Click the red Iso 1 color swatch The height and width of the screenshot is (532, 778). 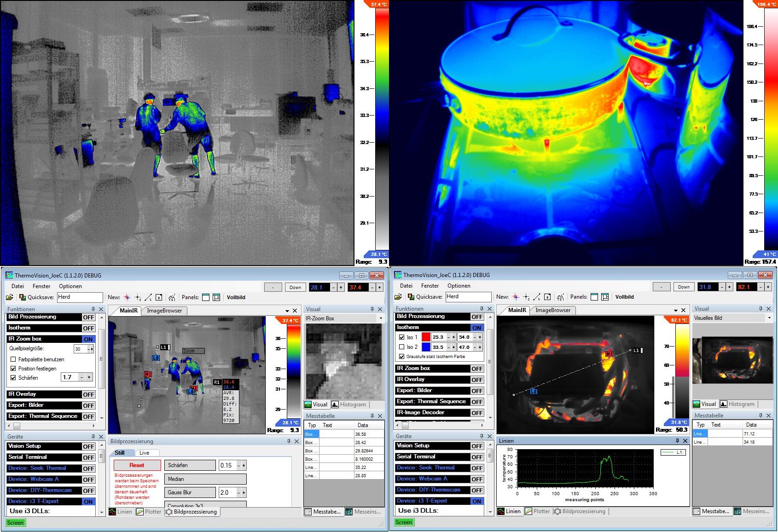pyautogui.click(x=426, y=337)
